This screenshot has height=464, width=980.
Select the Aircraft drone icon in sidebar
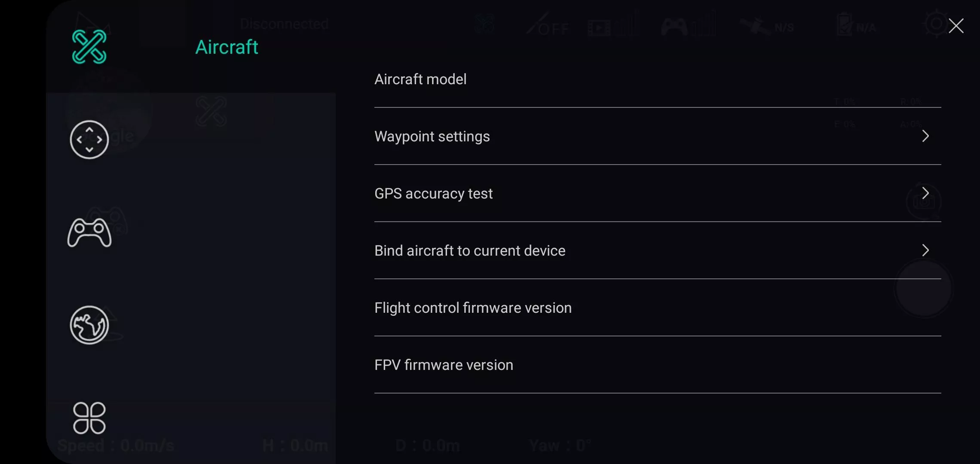click(89, 47)
